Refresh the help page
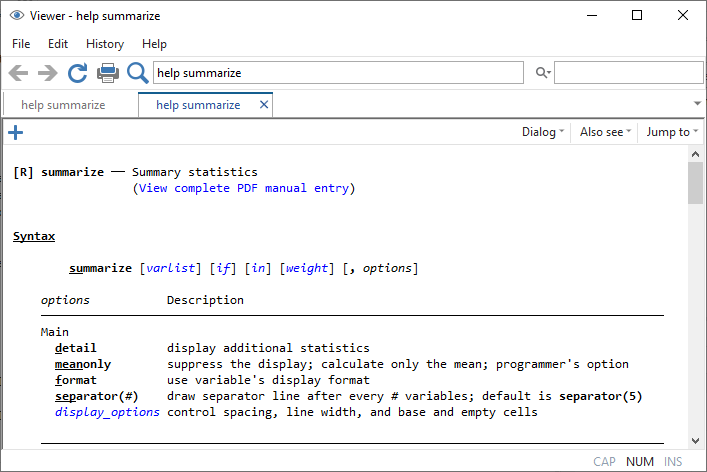Image resolution: width=707 pixels, height=472 pixels. pyautogui.click(x=77, y=73)
